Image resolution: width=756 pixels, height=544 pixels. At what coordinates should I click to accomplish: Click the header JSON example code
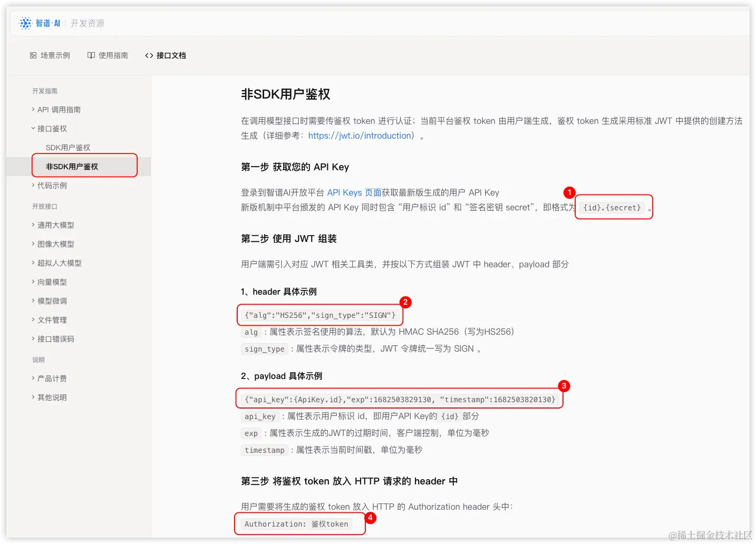[x=320, y=315]
